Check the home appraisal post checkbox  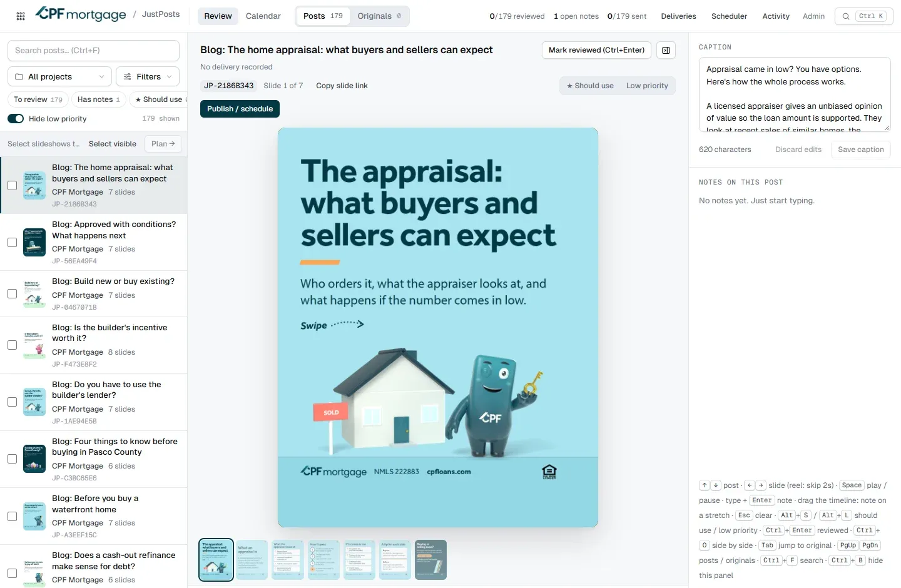click(x=12, y=185)
